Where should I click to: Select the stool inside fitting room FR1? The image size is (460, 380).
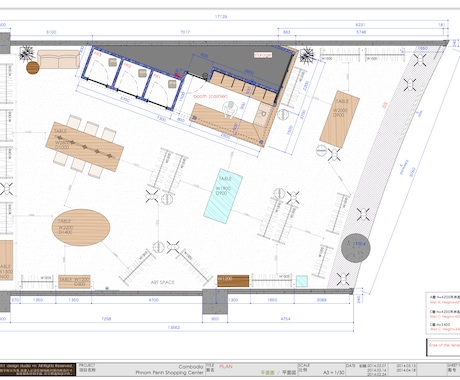pyautogui.click(x=172, y=84)
